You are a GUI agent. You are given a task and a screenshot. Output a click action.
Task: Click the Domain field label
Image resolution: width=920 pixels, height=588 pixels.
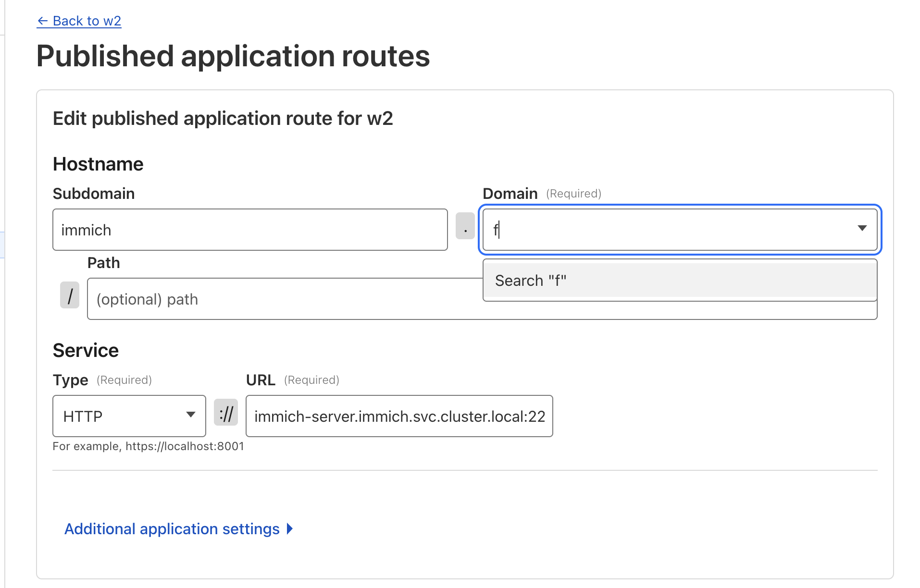point(510,194)
